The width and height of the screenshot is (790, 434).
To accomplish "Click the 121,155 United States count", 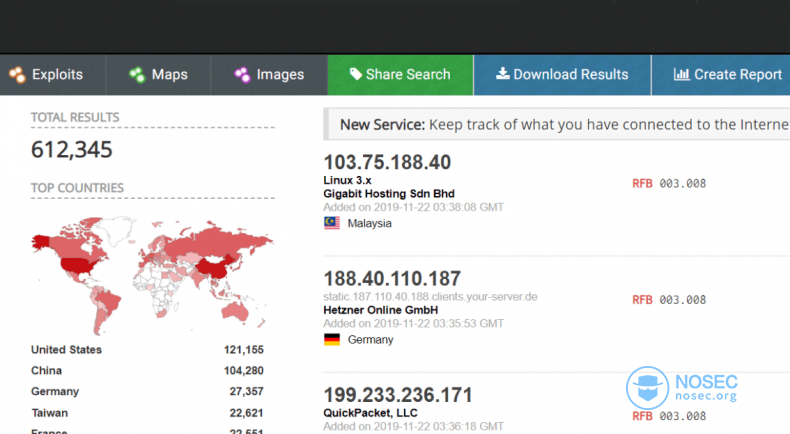I will 244,350.
